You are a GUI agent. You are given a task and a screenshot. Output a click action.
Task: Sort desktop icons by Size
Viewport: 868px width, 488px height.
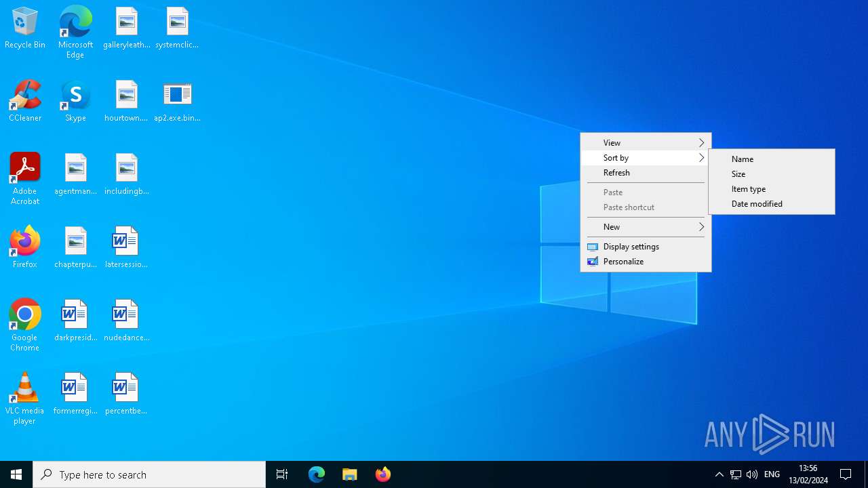[772, 174]
